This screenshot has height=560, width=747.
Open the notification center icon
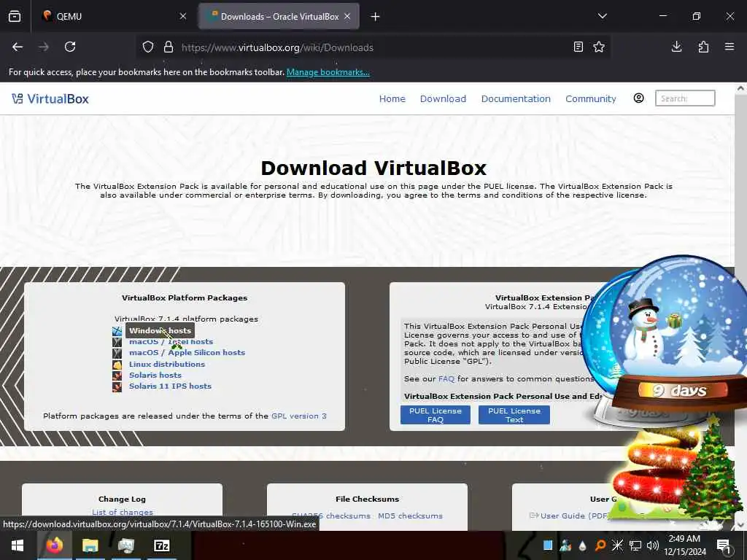coord(723,545)
